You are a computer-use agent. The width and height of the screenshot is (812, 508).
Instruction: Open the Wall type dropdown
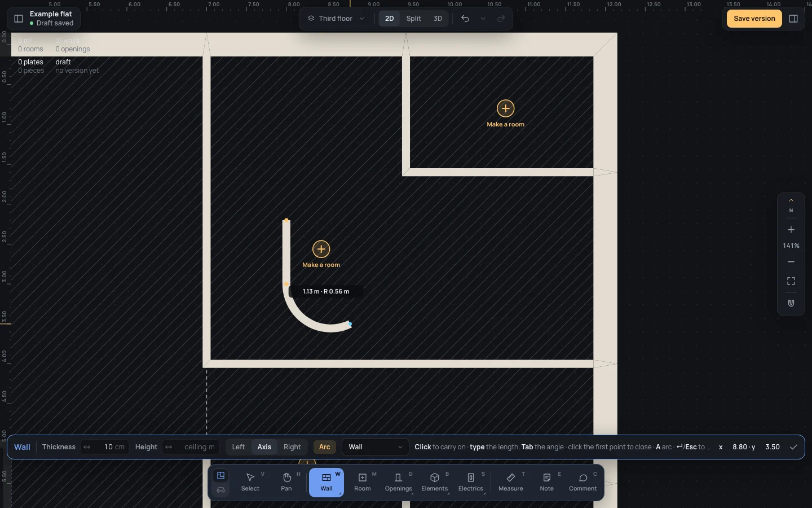376,447
